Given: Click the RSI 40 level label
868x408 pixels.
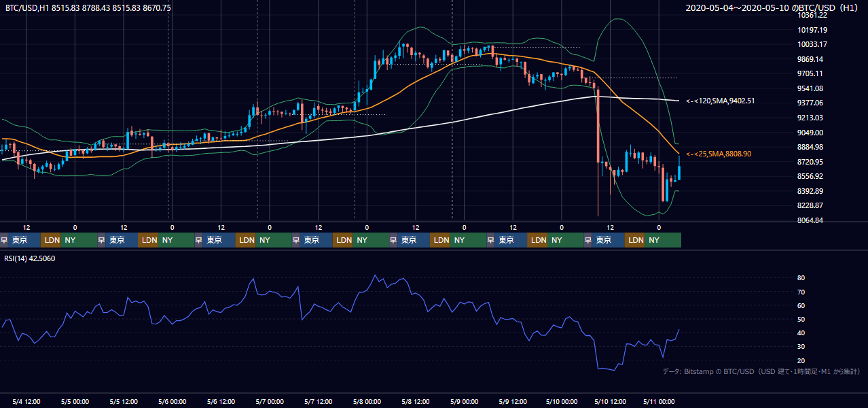Looking at the screenshot, I should (x=801, y=333).
